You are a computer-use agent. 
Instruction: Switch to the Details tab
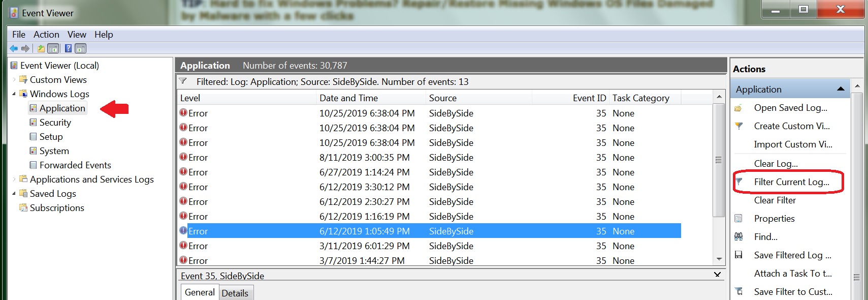235,293
